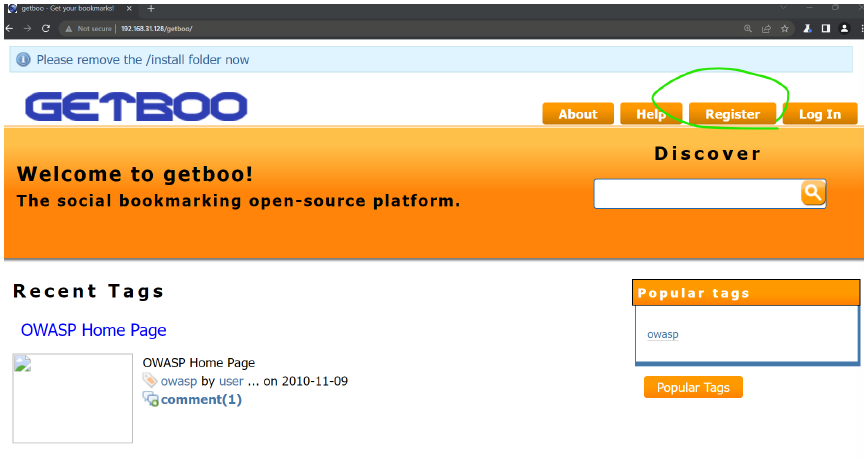This screenshot has width=868, height=464.
Task: Click the OWASP bookmark thumbnail image
Action: (x=73, y=398)
